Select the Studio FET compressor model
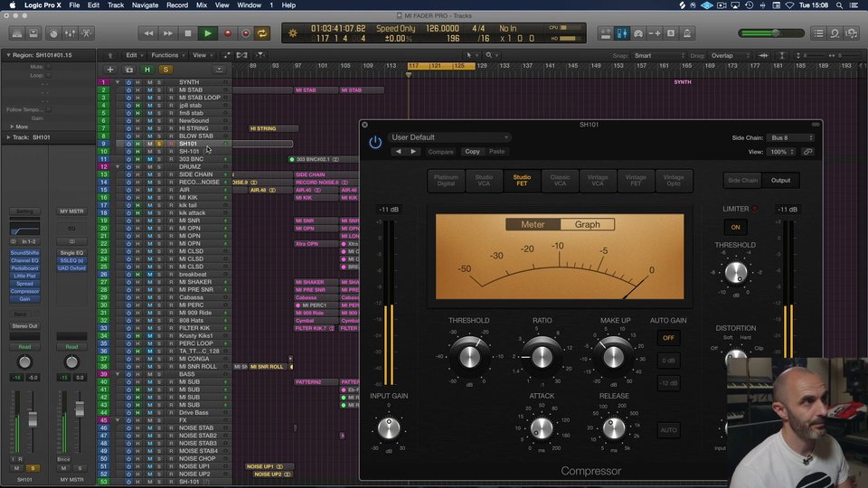The image size is (868, 488). 522,181
